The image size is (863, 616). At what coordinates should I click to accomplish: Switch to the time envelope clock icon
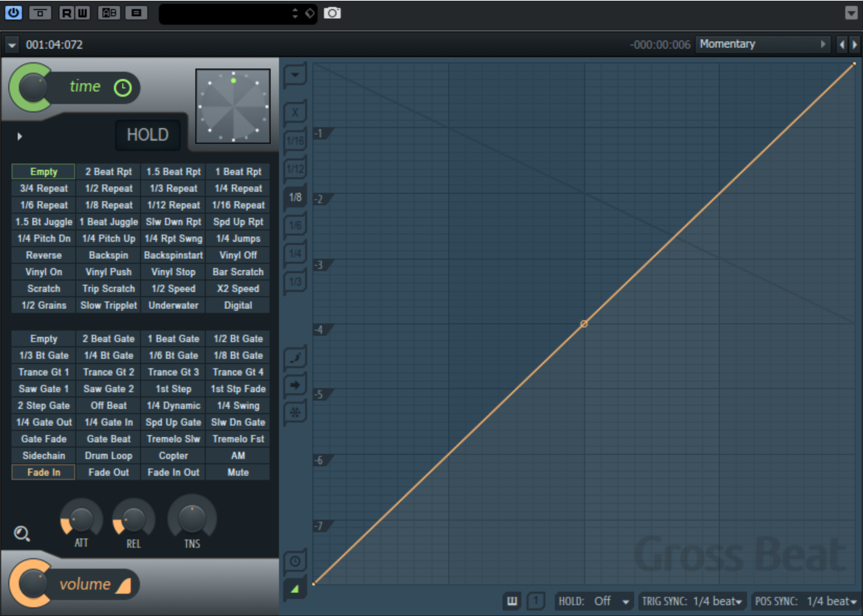295,561
